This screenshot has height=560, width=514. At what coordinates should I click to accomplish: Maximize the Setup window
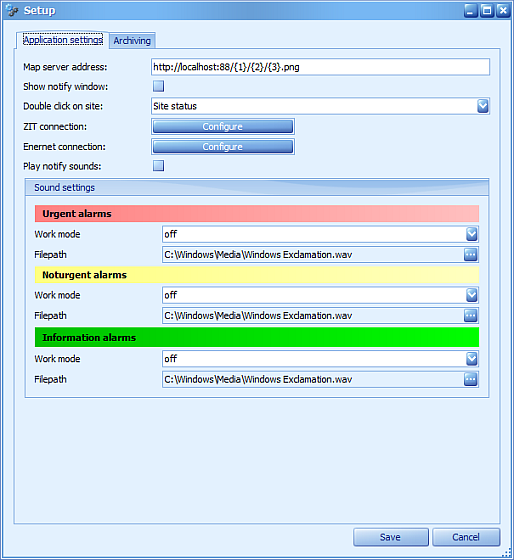click(x=487, y=11)
